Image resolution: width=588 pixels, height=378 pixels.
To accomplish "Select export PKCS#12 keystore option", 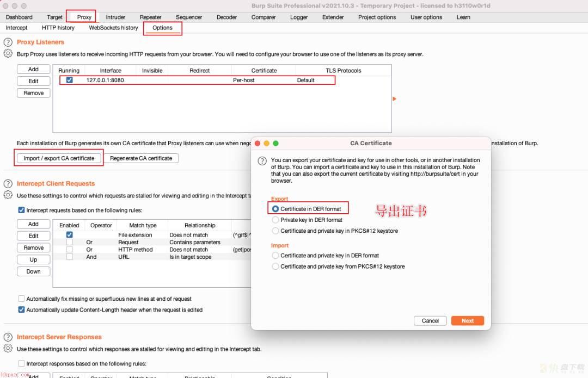I will click(x=275, y=231).
